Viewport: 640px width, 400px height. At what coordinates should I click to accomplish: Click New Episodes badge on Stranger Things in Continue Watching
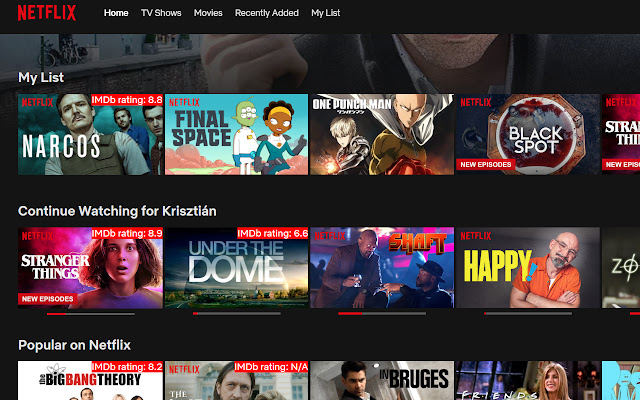coord(48,299)
